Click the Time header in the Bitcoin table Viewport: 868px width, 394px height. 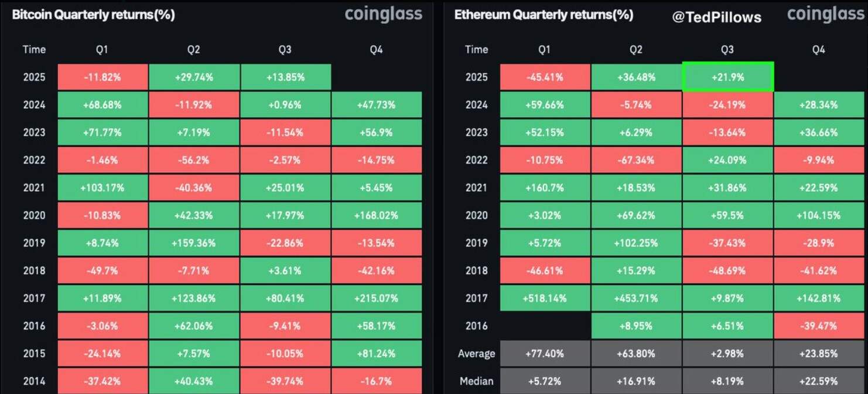click(34, 50)
